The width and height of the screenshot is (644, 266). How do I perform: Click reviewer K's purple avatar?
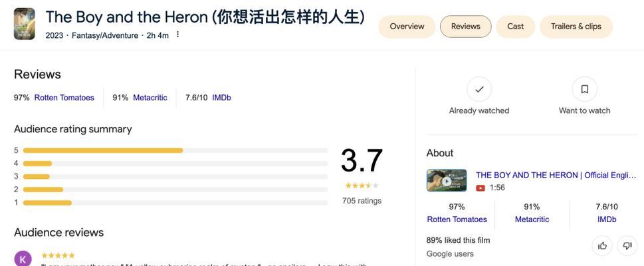(23, 259)
